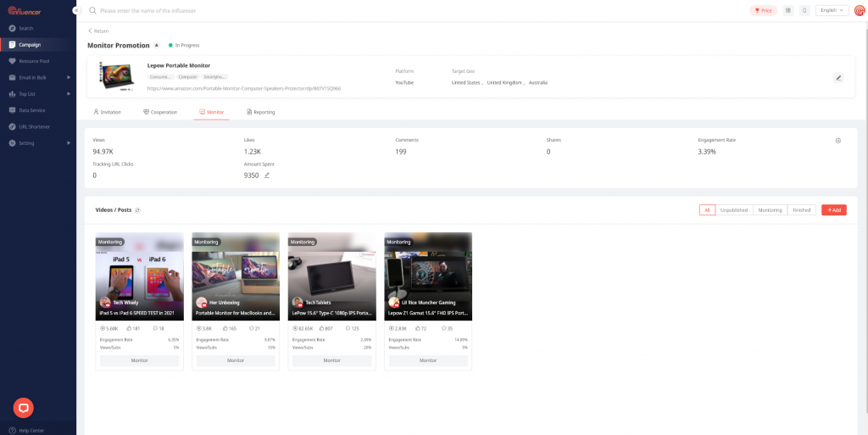Click the magnifier icon in the search bar

(x=92, y=10)
